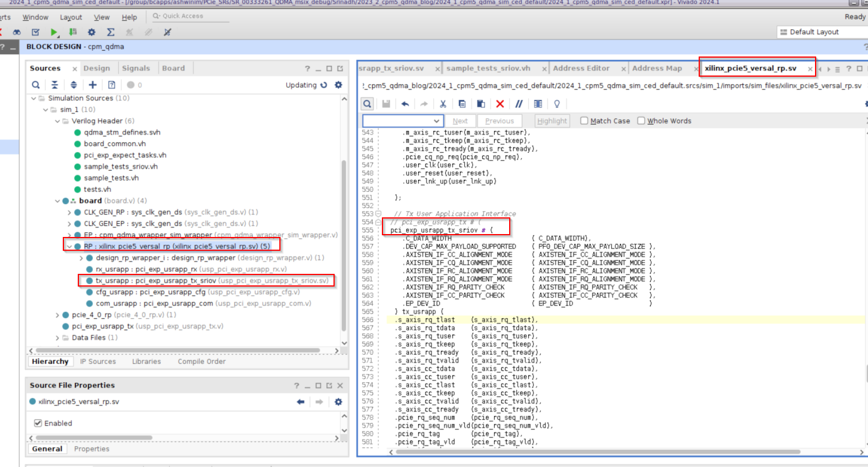Open the search history dropdown in editor
868x467 pixels.
[436, 121]
